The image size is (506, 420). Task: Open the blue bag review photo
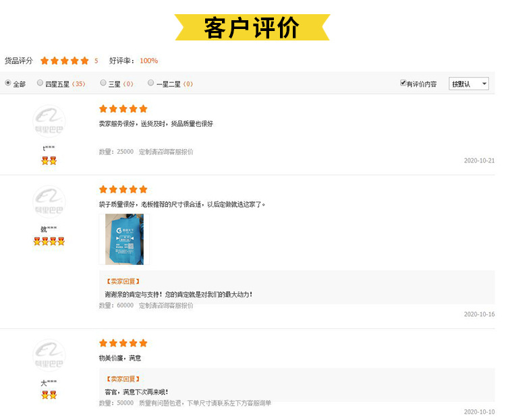[x=124, y=239]
